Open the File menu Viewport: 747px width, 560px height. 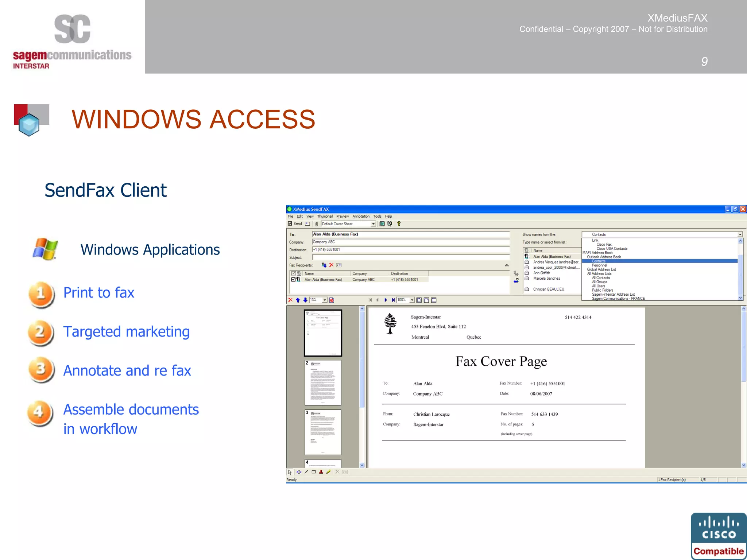point(290,216)
